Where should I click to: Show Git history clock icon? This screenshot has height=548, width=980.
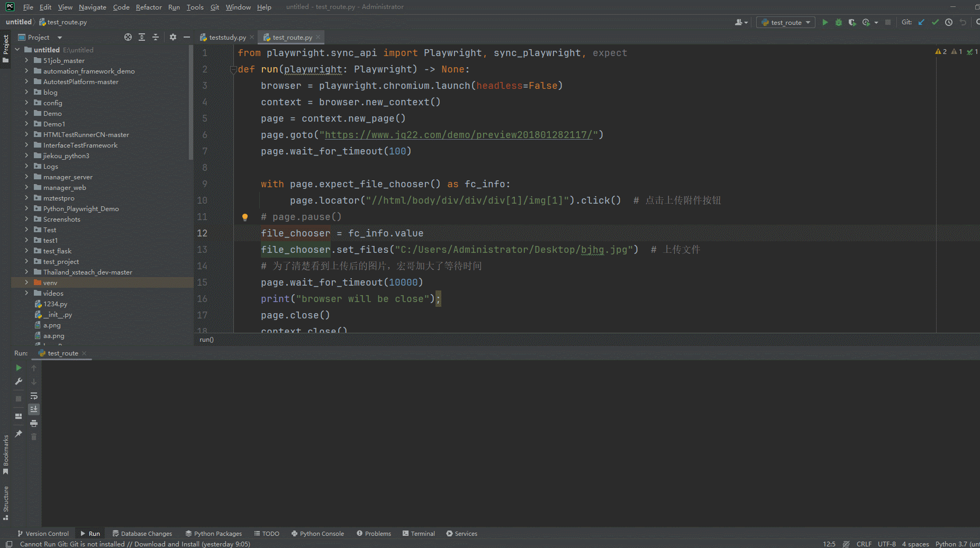tap(949, 22)
